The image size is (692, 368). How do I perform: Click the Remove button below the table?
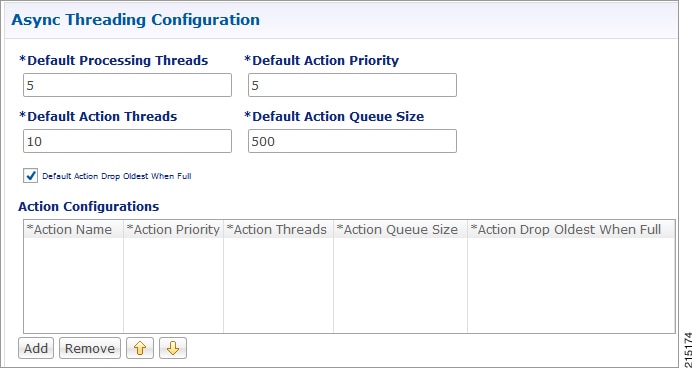tap(90, 348)
